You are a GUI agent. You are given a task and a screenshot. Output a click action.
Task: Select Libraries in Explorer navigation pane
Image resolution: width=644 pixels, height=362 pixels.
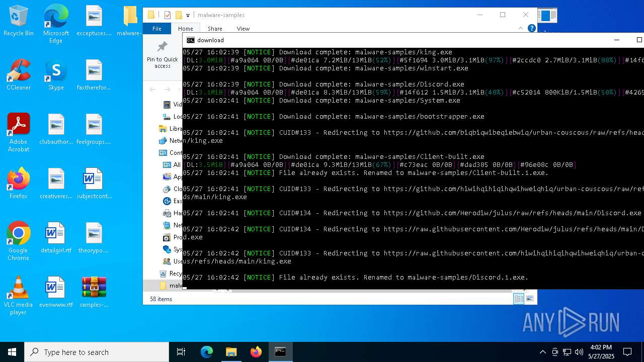pos(170,128)
